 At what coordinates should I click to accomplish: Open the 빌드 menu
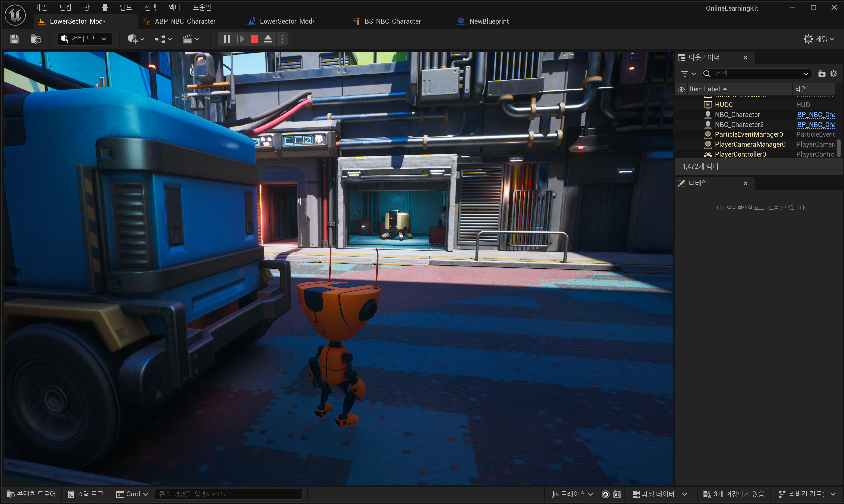[x=126, y=7]
